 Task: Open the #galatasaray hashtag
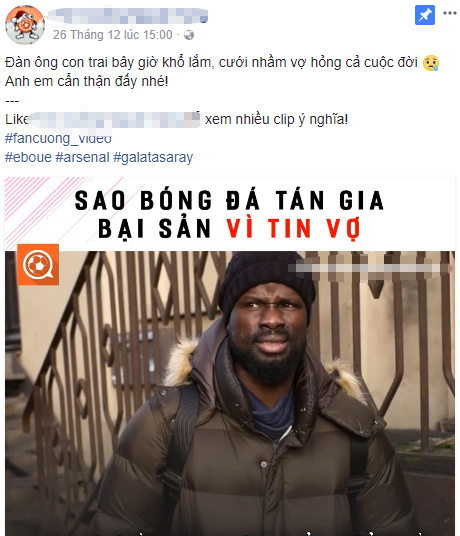click(153, 158)
